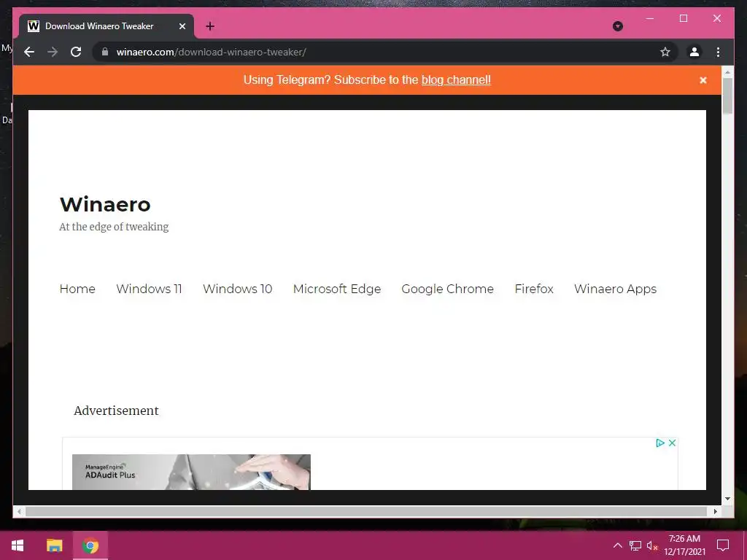Screen dimensions: 747x560
Task: Click the horizontal scrollbar left arrow
Action: pos(19,511)
